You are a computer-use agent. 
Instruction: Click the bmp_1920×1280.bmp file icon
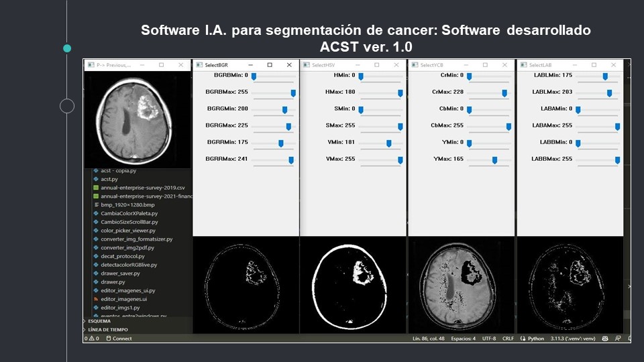point(95,205)
